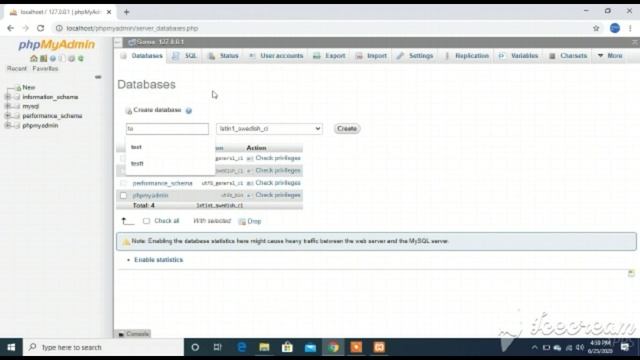
Task: Open the Recent tables list
Action: click(17, 69)
